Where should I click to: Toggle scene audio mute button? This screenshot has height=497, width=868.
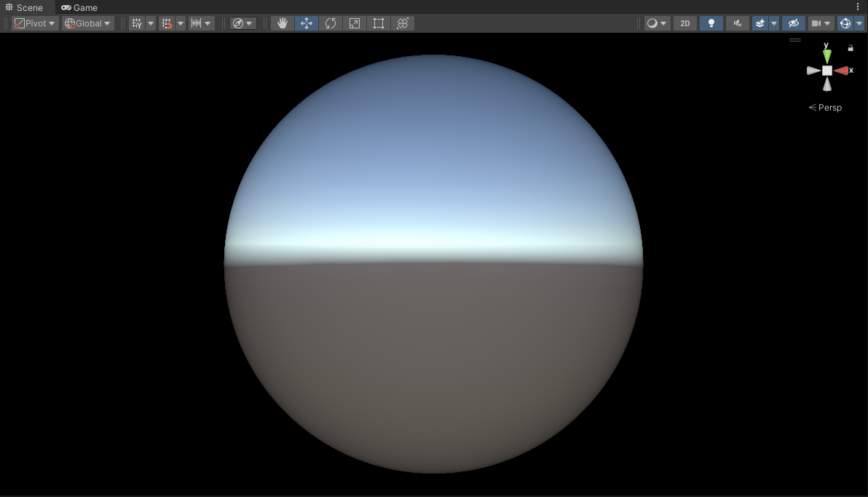point(737,23)
